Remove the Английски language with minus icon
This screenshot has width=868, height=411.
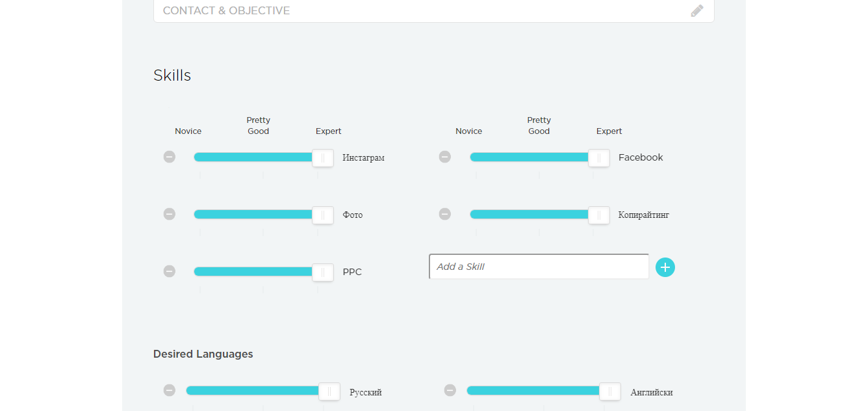[x=450, y=390]
